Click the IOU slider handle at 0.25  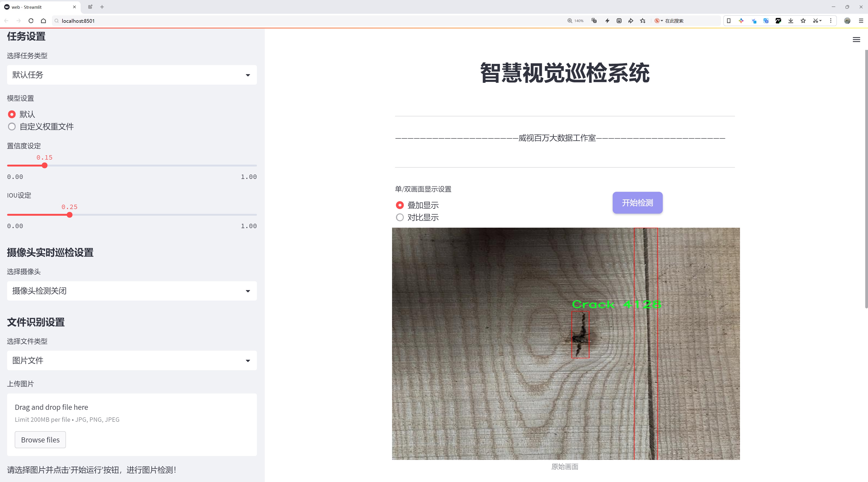[x=69, y=215]
